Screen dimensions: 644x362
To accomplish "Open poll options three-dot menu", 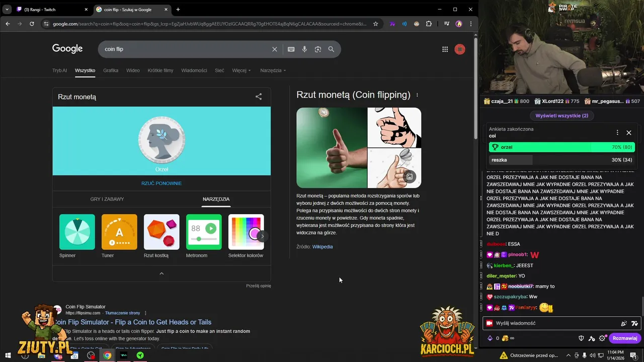I will [617, 133].
